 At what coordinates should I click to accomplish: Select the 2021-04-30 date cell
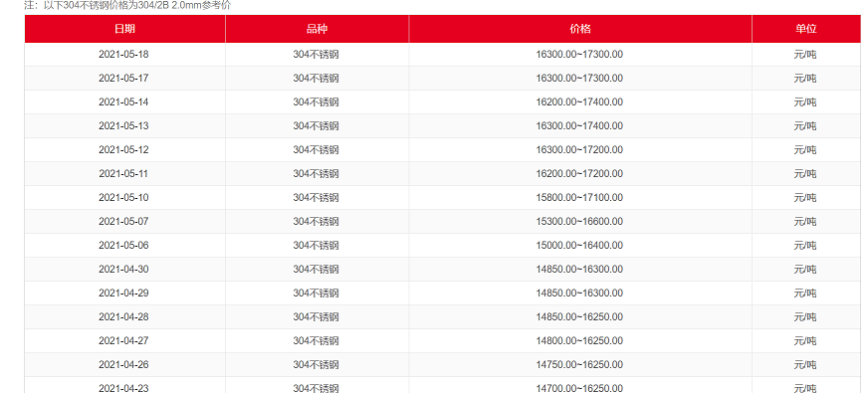pyautogui.click(x=124, y=269)
